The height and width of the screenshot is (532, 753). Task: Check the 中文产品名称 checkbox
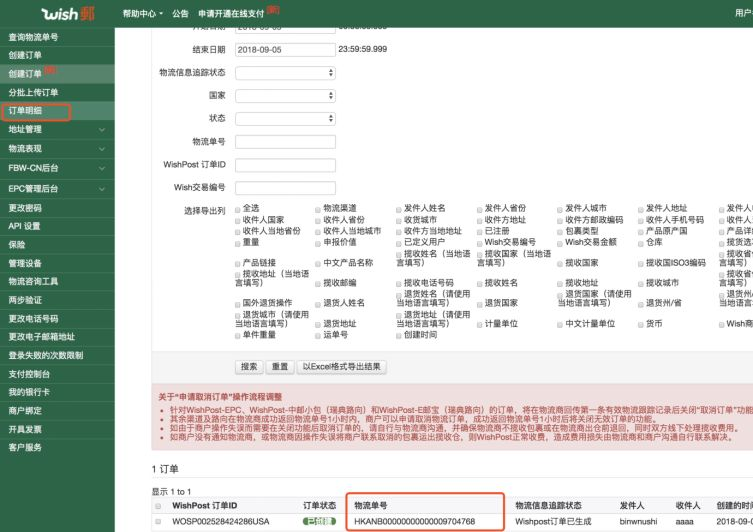(318, 264)
